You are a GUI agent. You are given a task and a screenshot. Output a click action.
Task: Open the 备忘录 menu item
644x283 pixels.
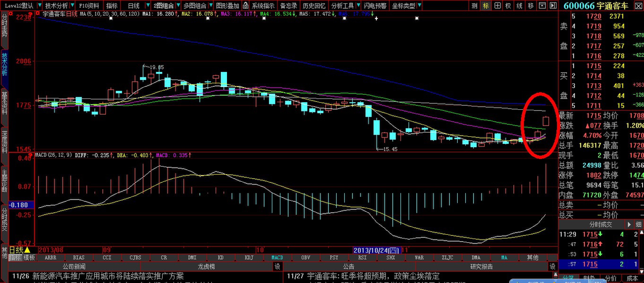click(288, 5)
